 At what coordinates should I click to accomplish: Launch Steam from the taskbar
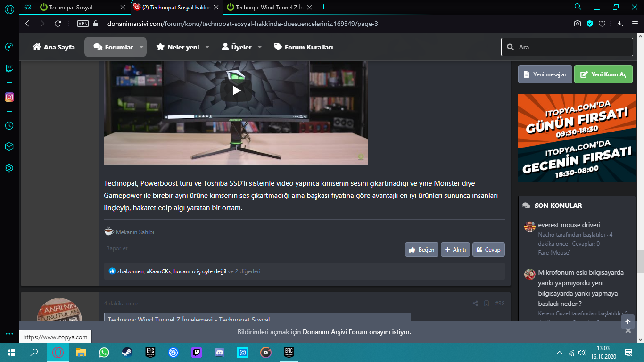[127, 352]
